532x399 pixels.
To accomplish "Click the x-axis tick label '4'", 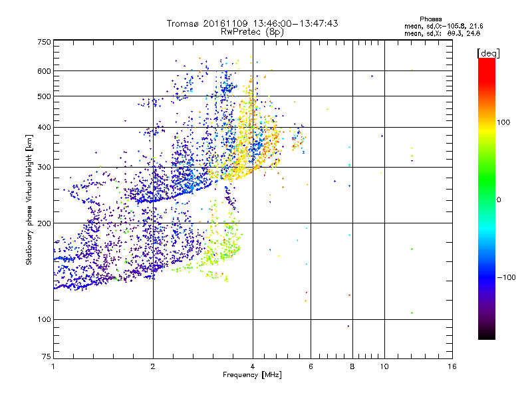I will (253, 366).
